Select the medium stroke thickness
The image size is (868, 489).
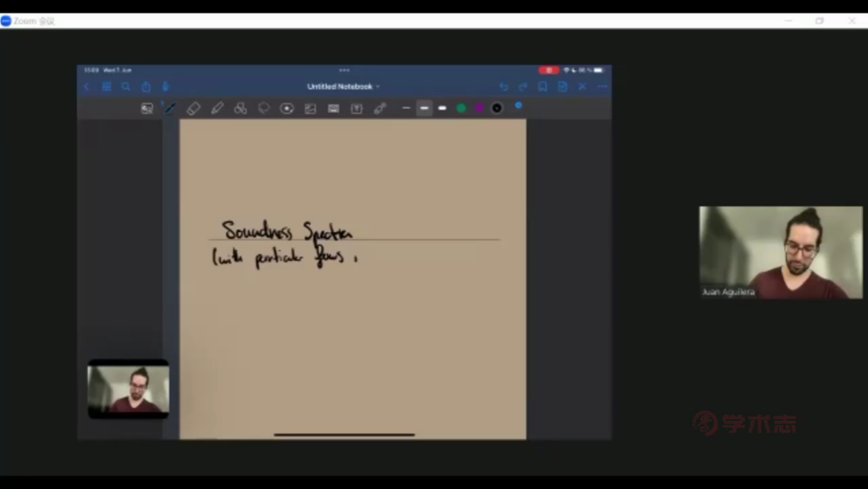point(424,108)
